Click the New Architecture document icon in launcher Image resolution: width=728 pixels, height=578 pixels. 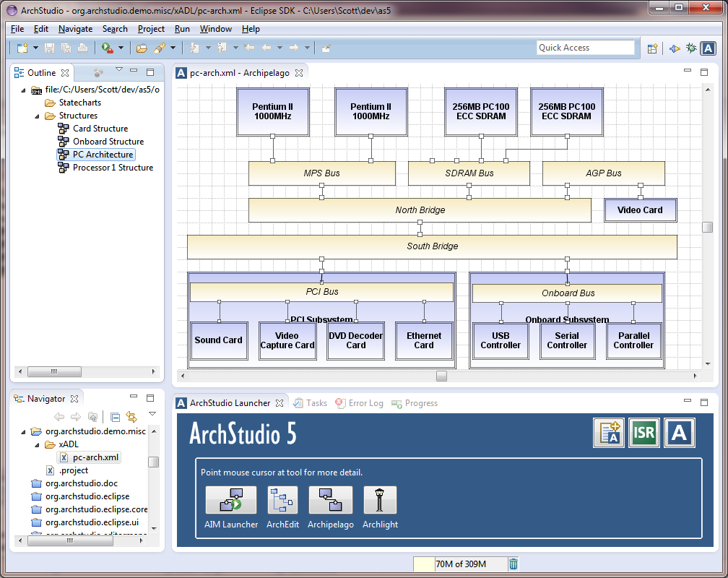click(610, 433)
